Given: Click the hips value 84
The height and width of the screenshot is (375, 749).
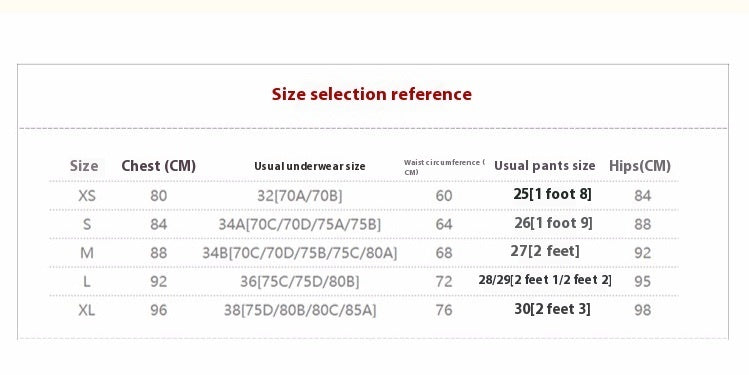Looking at the screenshot, I should click(x=642, y=195).
